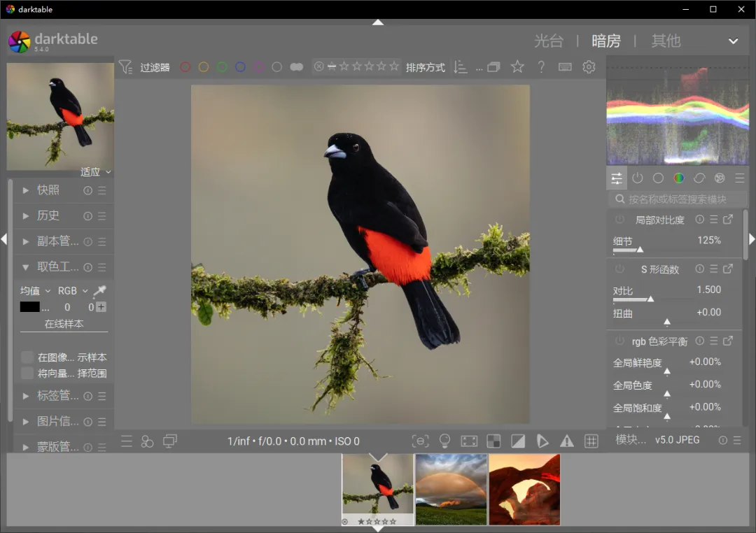Image resolution: width=756 pixels, height=533 pixels.
Task: Toggle the gray no-label color filter
Action: point(276,67)
